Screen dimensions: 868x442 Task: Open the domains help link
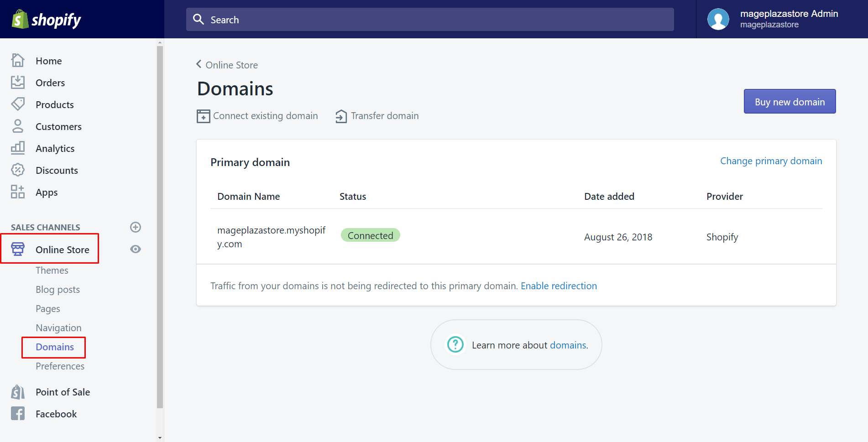pos(568,345)
